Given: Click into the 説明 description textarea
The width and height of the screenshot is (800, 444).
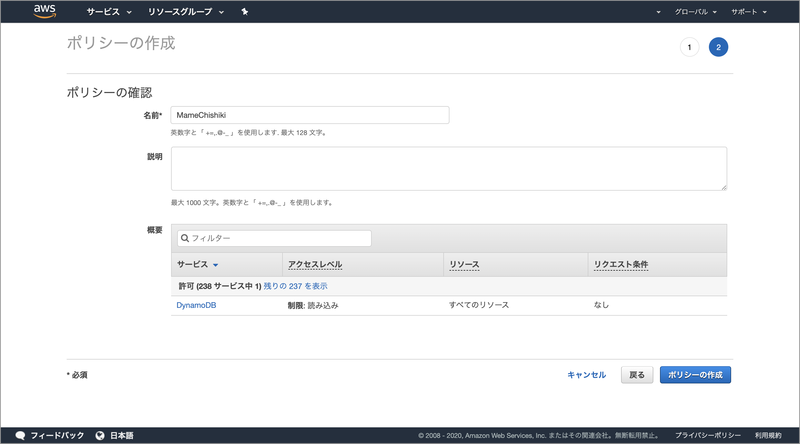Looking at the screenshot, I should pos(449,168).
